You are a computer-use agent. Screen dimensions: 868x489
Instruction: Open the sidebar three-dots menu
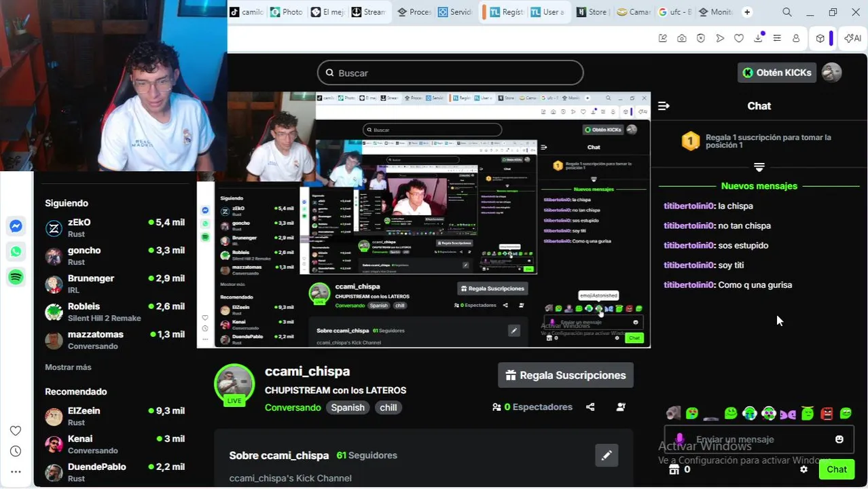(16, 471)
